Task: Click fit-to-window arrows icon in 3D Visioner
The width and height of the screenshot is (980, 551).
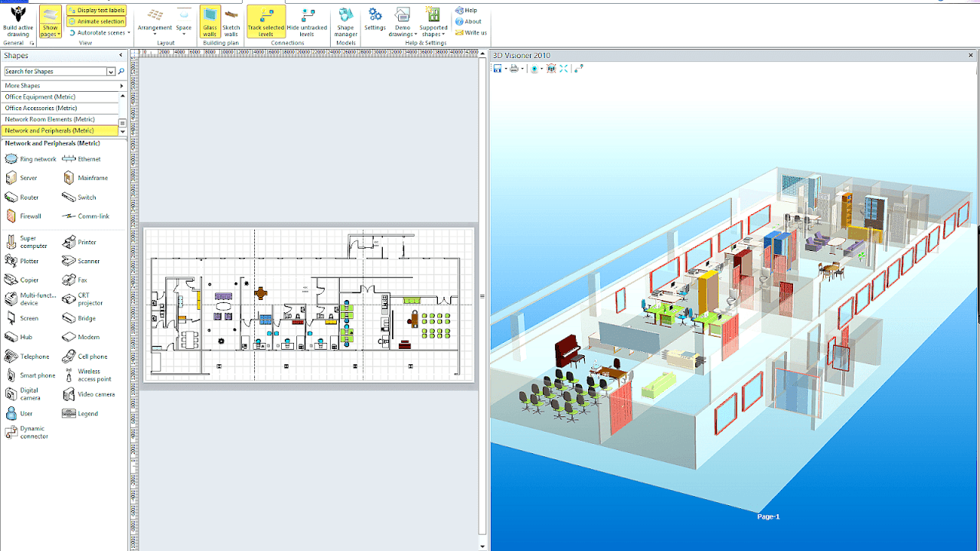Action: pyautogui.click(x=563, y=69)
